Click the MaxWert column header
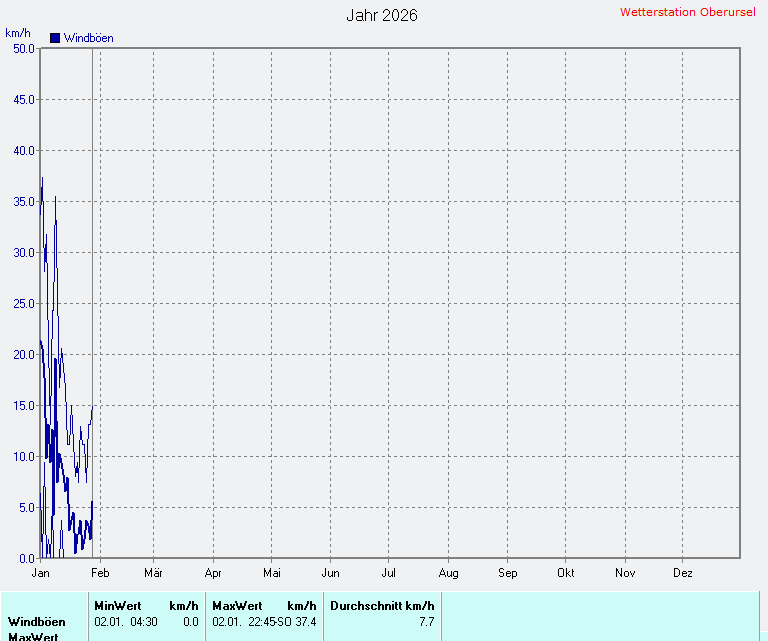This screenshot has width=768, height=641. point(237,606)
